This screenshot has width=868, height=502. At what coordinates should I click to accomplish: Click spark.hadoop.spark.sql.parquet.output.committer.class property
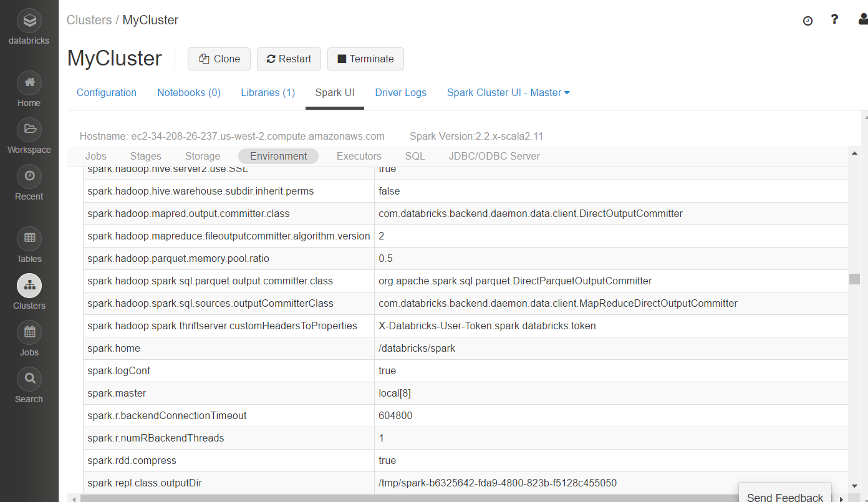click(210, 281)
